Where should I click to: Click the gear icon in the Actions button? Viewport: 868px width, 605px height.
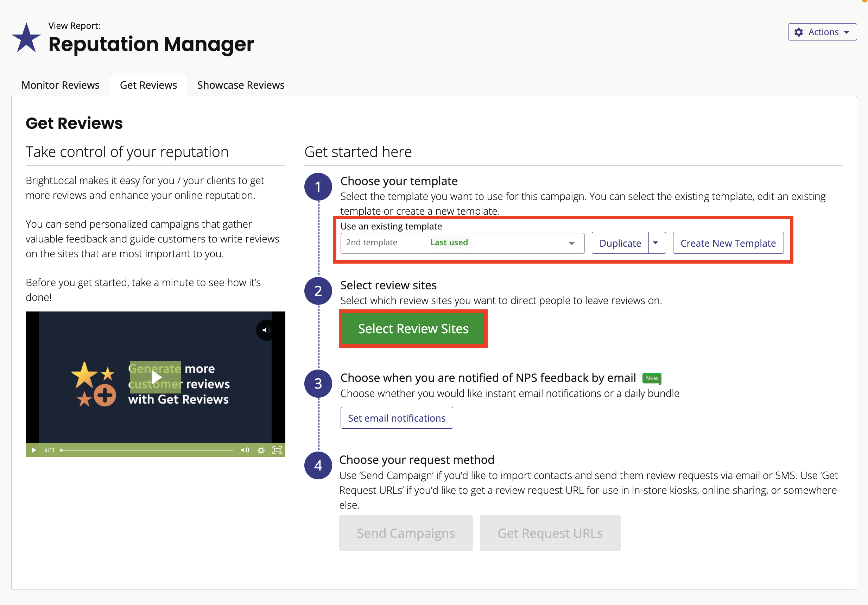[798, 32]
